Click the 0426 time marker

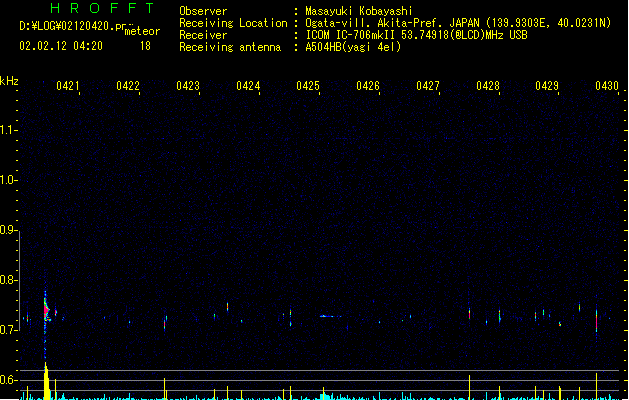coord(368,86)
